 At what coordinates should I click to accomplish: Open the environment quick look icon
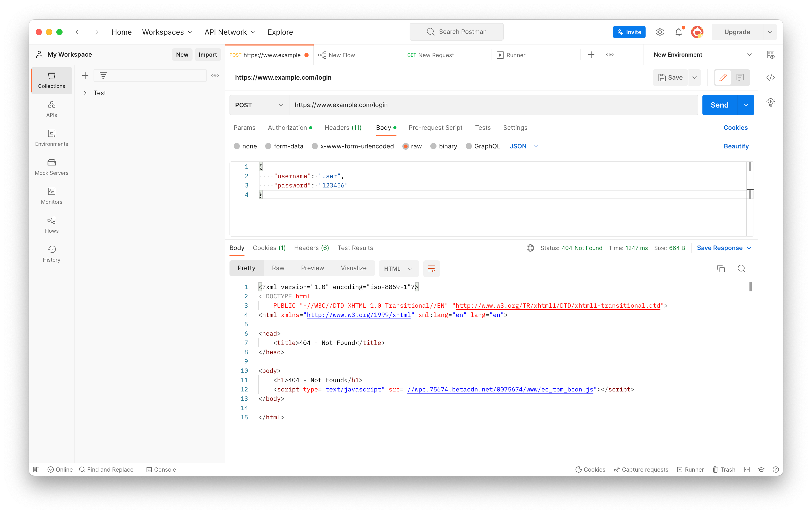click(771, 55)
